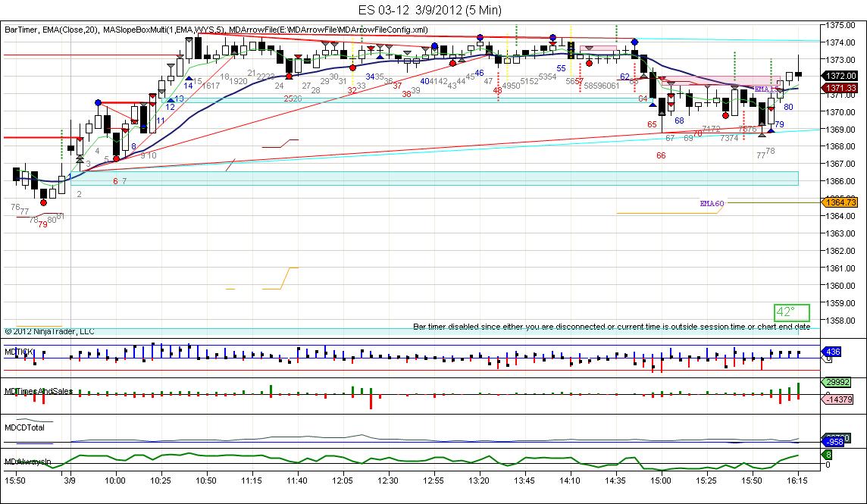867x504 pixels.
Task: Click the green 42° slope box
Action: [792, 312]
